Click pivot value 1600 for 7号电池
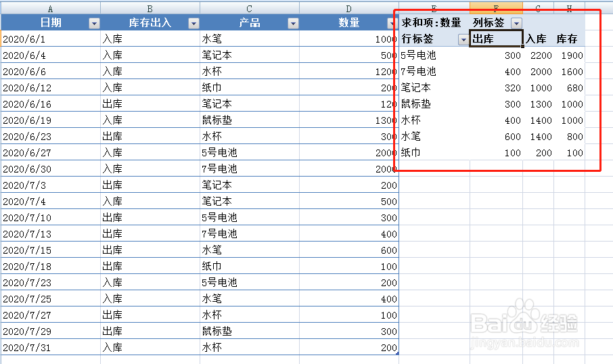 click(569, 72)
